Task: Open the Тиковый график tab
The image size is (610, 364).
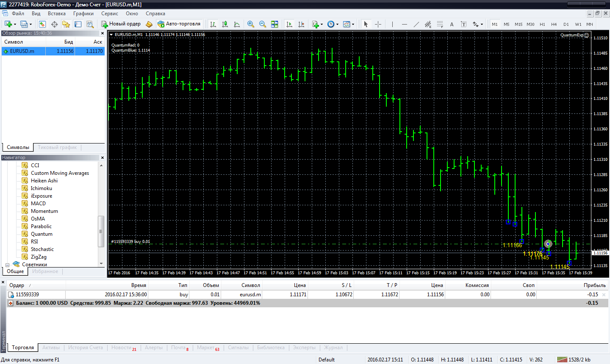Action: click(57, 147)
